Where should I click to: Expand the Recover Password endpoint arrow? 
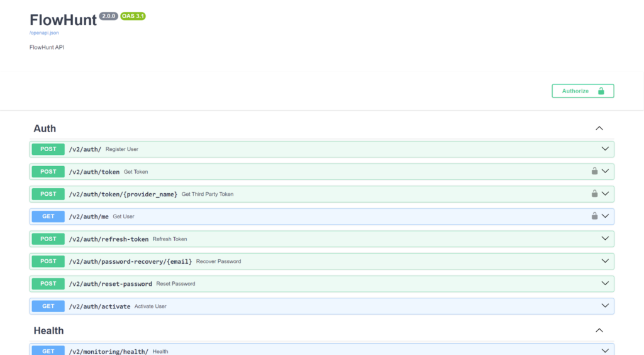[x=605, y=261]
